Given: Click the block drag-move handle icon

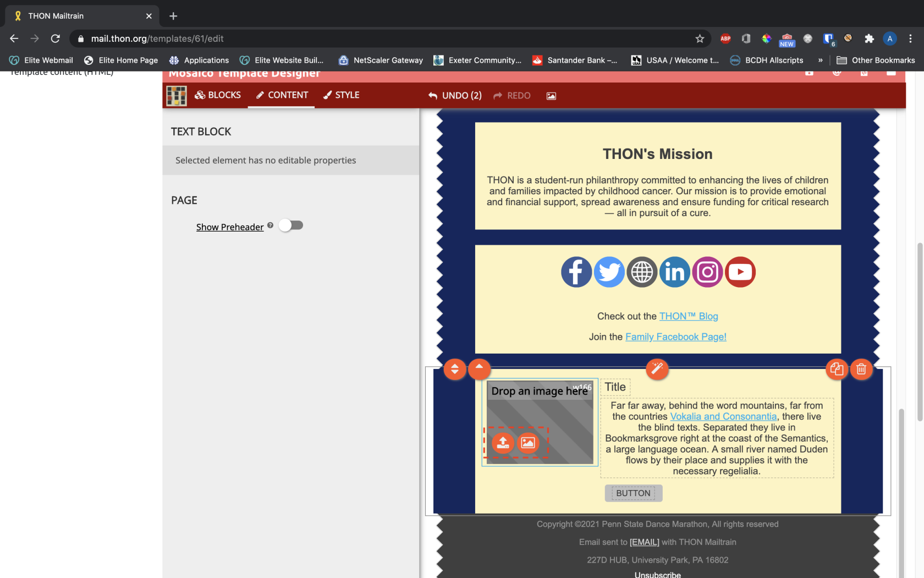Looking at the screenshot, I should pyautogui.click(x=455, y=370).
